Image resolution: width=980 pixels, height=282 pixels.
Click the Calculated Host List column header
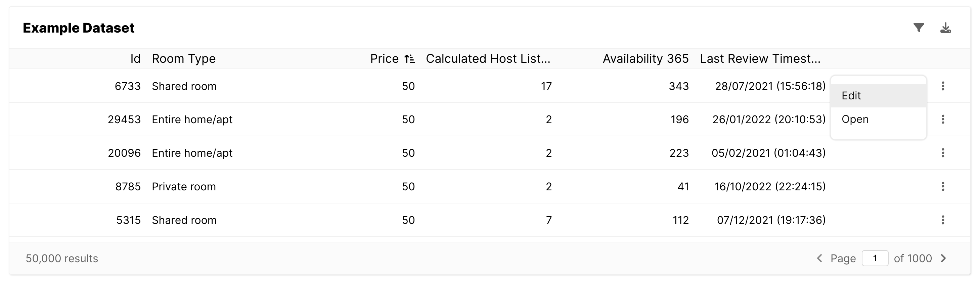[488, 59]
